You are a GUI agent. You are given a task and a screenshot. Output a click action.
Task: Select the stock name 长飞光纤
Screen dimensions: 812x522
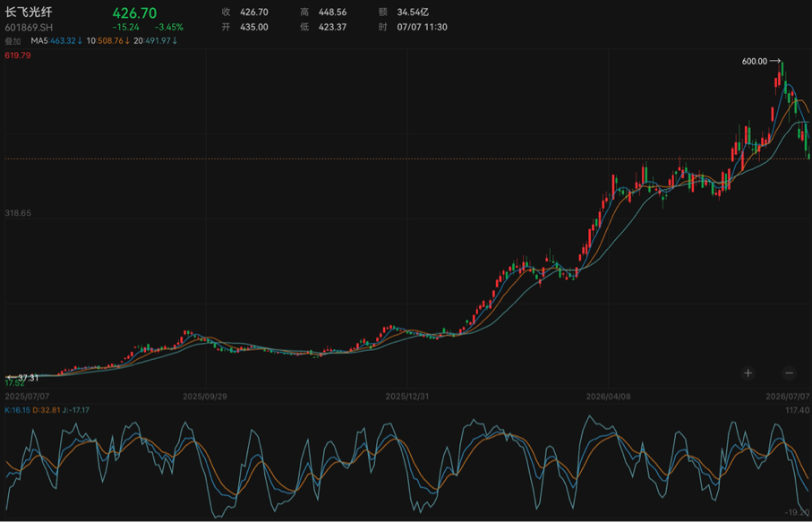29,13
